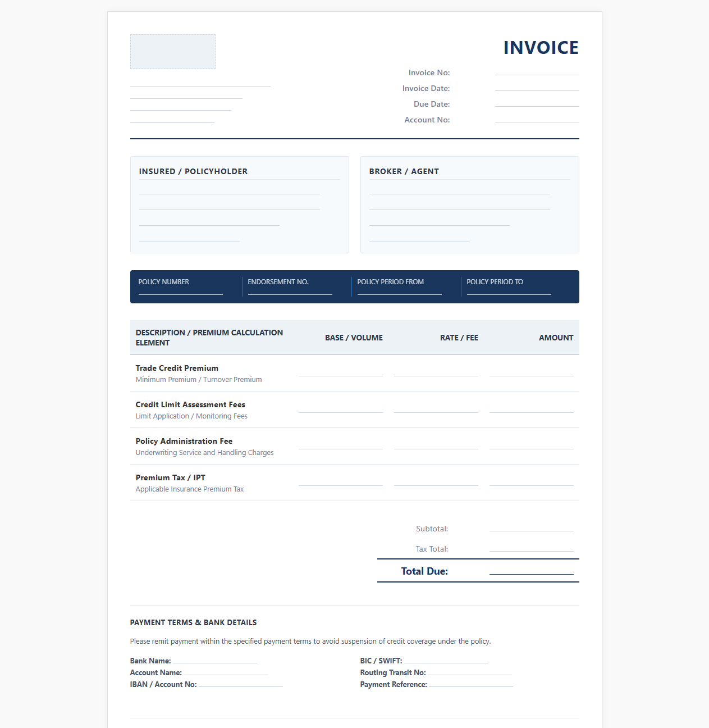This screenshot has width=709, height=728.
Task: Click the 'INSURED / POLICYHOLDER' heading
Action: (193, 171)
